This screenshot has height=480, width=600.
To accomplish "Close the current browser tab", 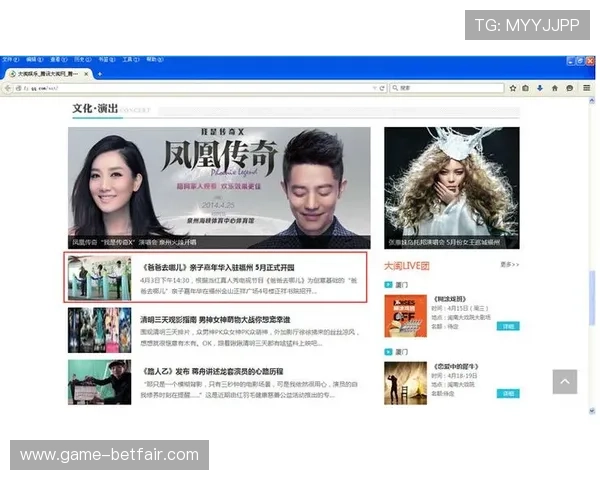I will pyautogui.click(x=86, y=73).
